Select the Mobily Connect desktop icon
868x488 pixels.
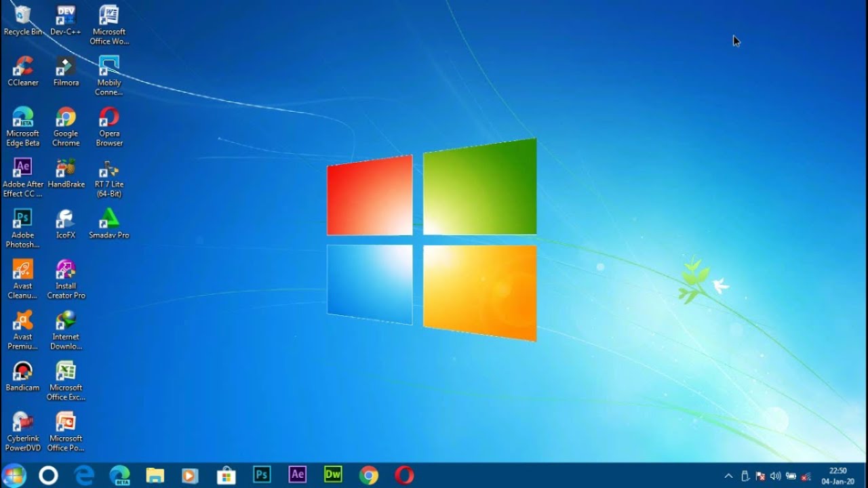point(109,76)
